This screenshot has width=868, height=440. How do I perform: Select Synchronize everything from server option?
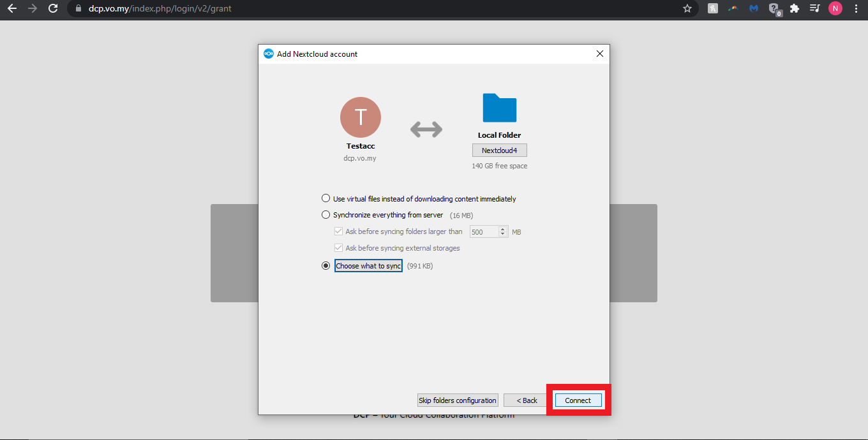tap(326, 215)
